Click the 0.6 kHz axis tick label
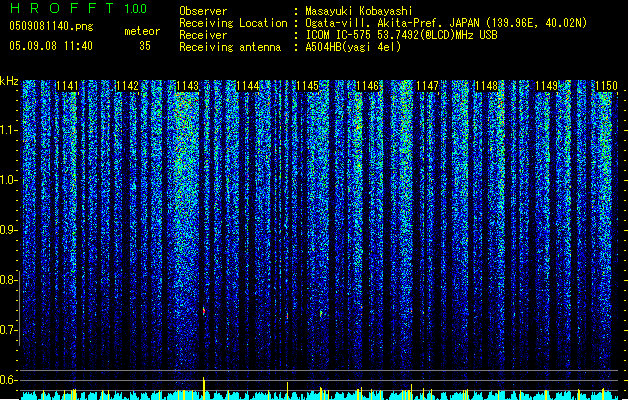The width and height of the screenshot is (629, 400). click(x=8, y=380)
